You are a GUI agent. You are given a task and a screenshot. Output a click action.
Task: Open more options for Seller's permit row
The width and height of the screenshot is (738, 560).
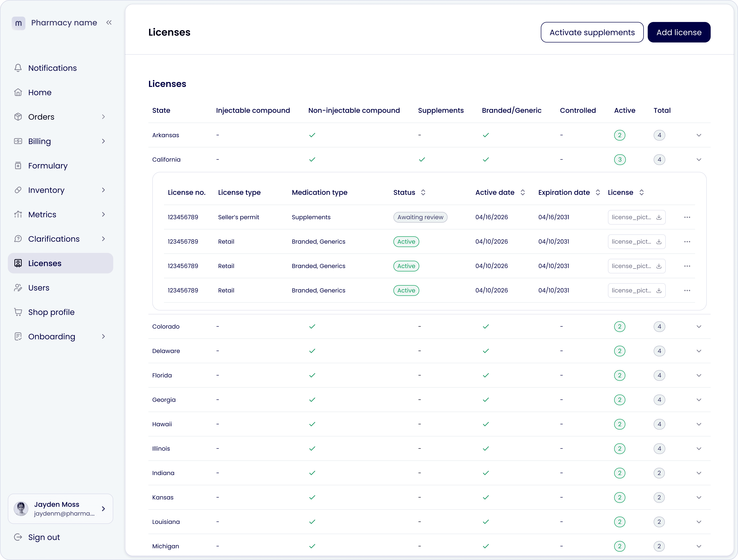coord(687,217)
